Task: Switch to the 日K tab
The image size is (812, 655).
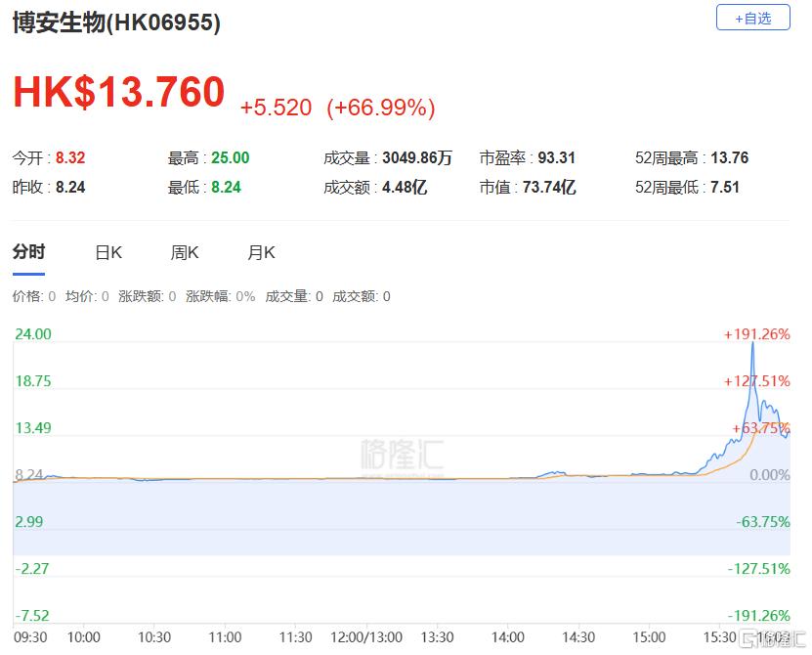Action: tap(108, 252)
